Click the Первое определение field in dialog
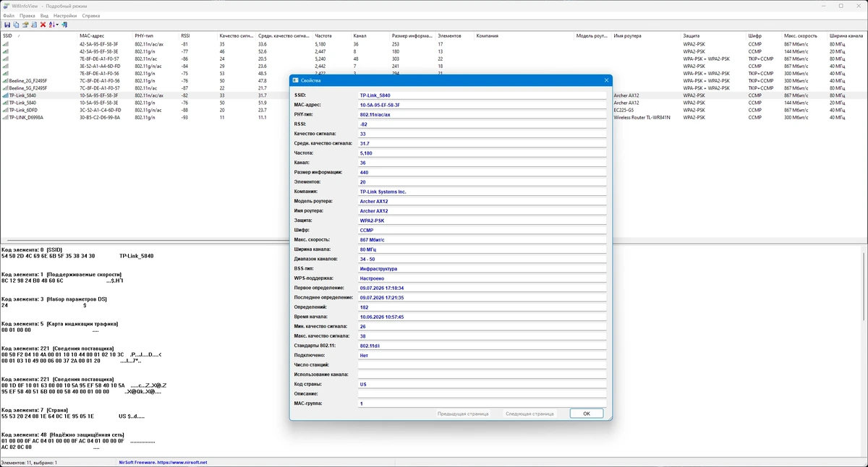The image size is (868, 467). pos(482,288)
